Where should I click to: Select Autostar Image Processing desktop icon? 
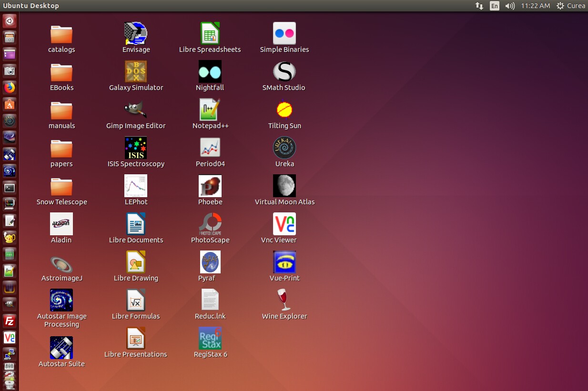(x=61, y=300)
